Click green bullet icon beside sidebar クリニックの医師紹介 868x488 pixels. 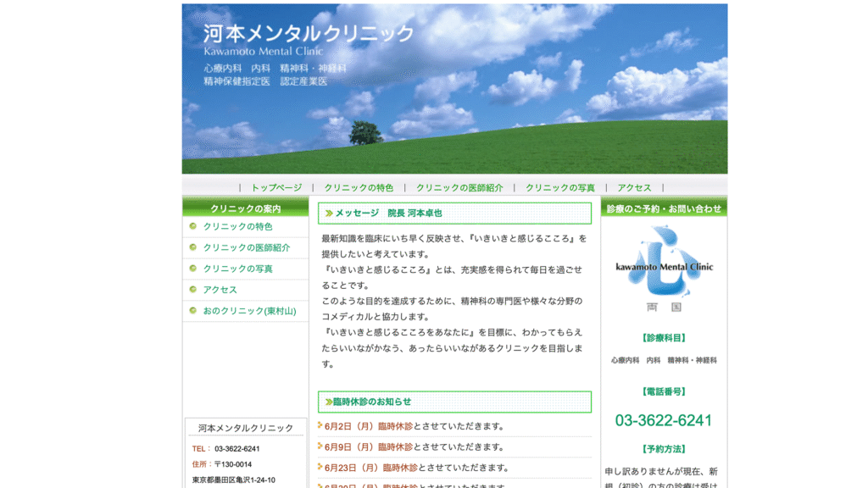point(193,247)
